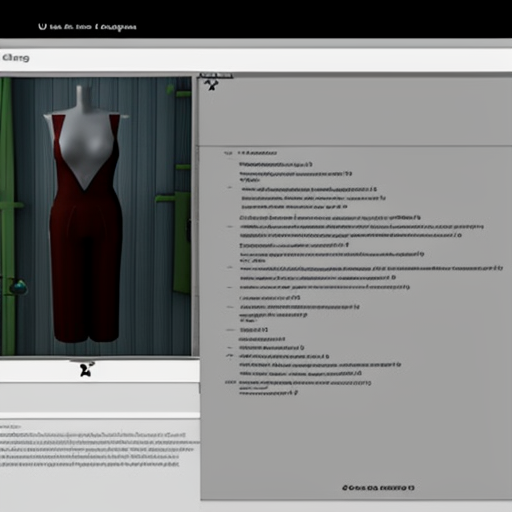Screen dimensions: 512x512
Task: Click the circular icon in the black title bar
Action: (42, 26)
